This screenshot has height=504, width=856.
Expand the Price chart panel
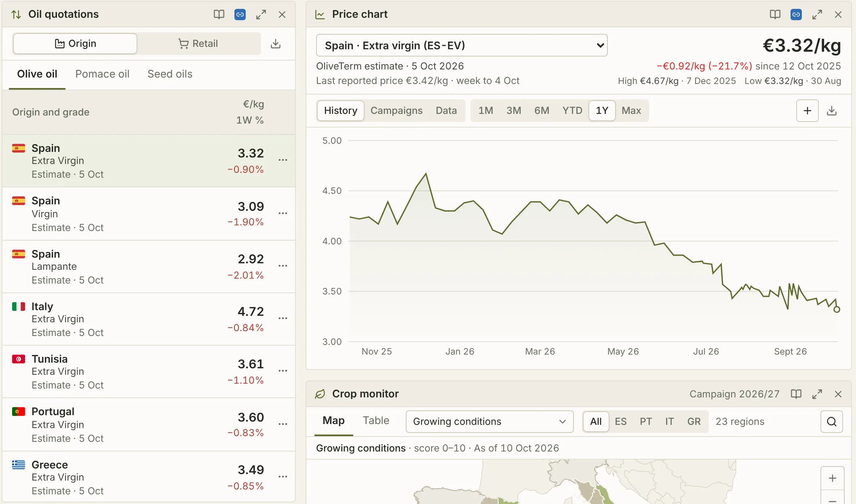[817, 15]
